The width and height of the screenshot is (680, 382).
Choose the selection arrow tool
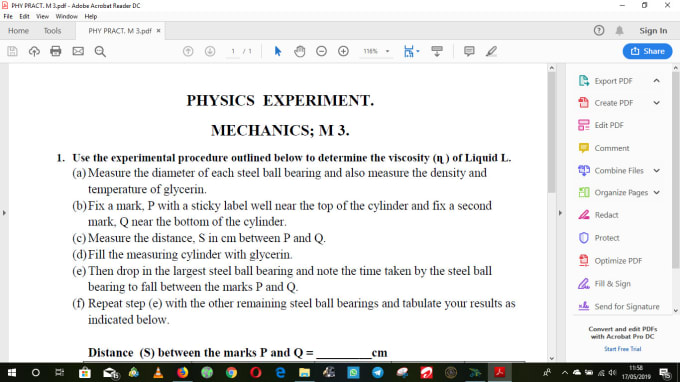278,51
